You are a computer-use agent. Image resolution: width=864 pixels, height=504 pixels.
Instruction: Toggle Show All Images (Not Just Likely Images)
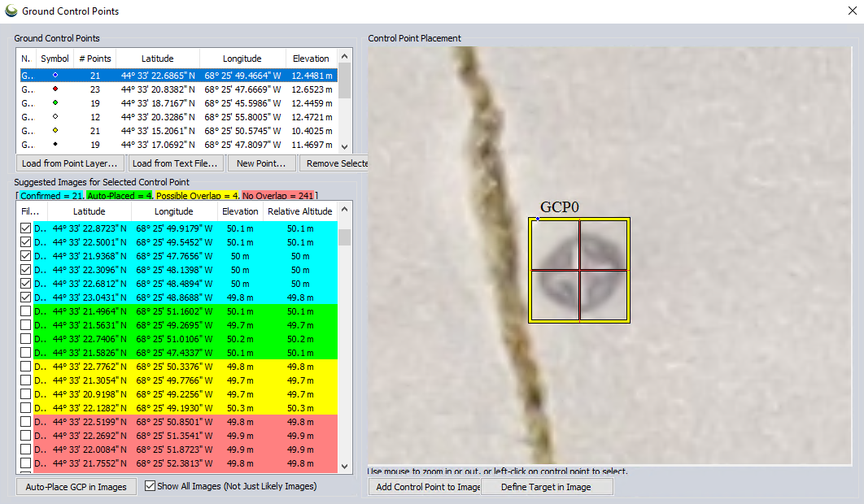point(150,486)
